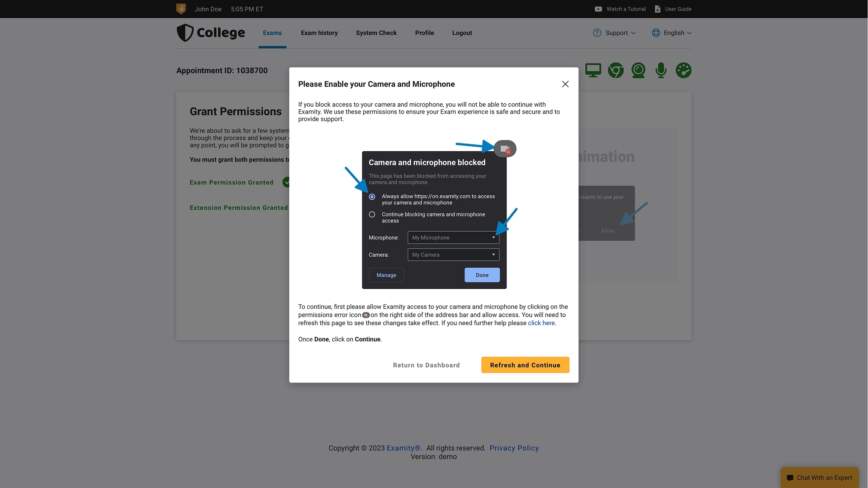Click the green microphone check icon
This screenshot has width=868, height=488.
tap(661, 70)
